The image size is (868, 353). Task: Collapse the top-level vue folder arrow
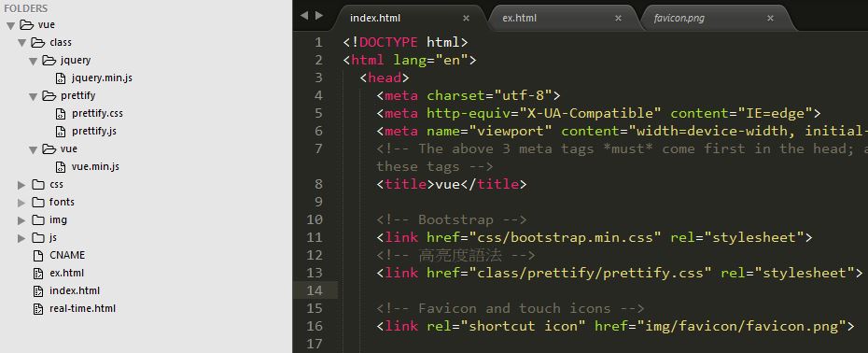10,25
